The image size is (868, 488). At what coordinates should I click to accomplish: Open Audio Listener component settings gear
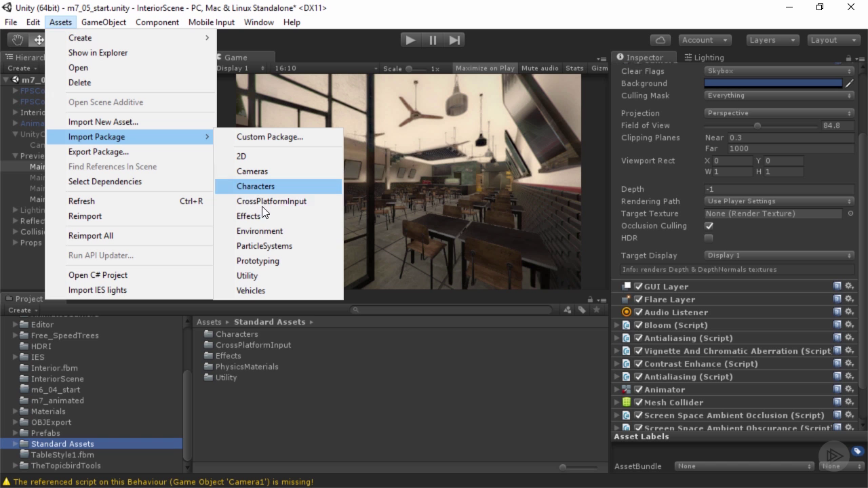point(849,312)
